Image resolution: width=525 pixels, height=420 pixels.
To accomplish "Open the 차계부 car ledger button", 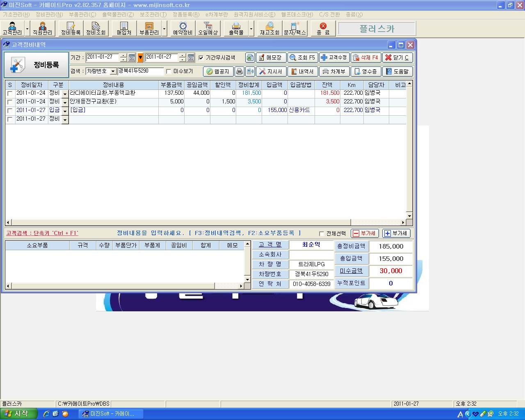I will tap(334, 71).
